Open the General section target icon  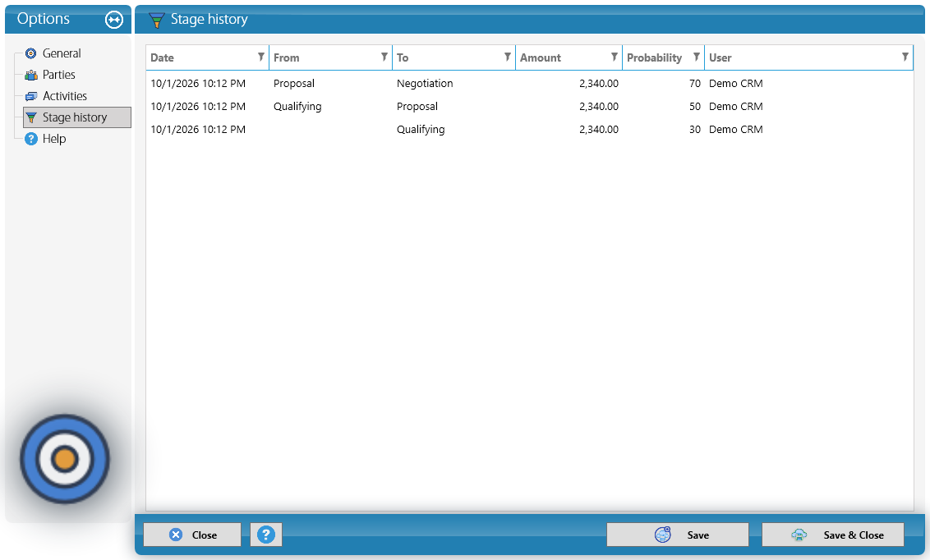31,53
